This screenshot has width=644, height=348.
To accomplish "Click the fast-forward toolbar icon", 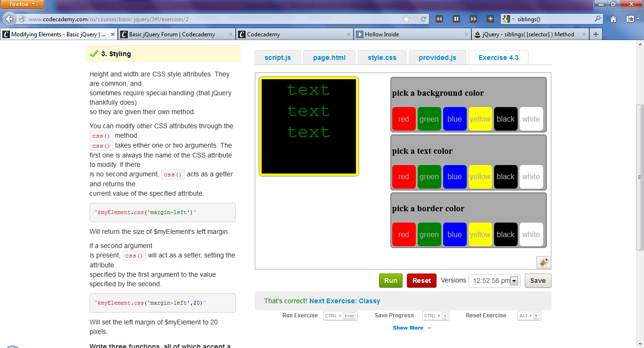I will 473,19.
